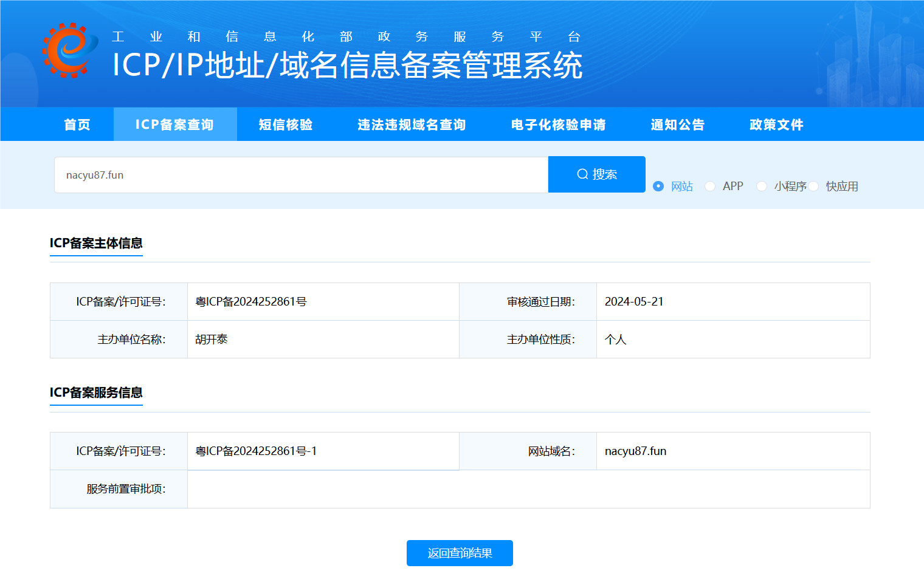Click the 返回查询结果 button
This screenshot has width=924, height=585.
(460, 553)
